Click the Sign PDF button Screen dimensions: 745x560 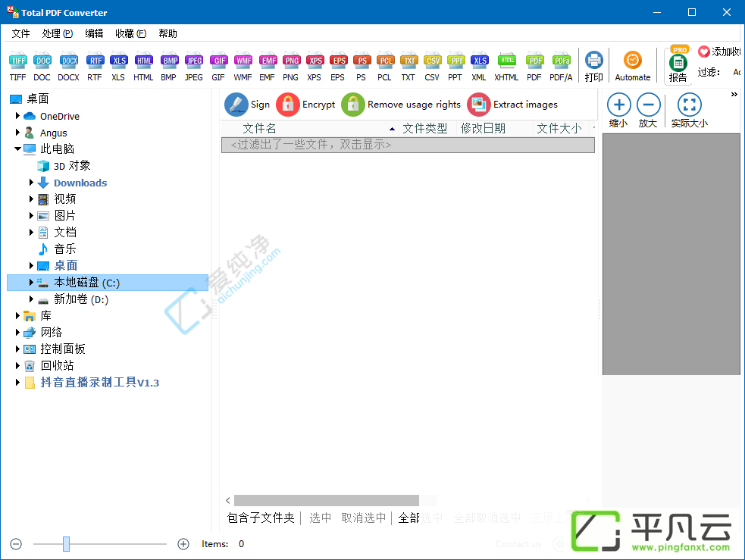(x=247, y=105)
